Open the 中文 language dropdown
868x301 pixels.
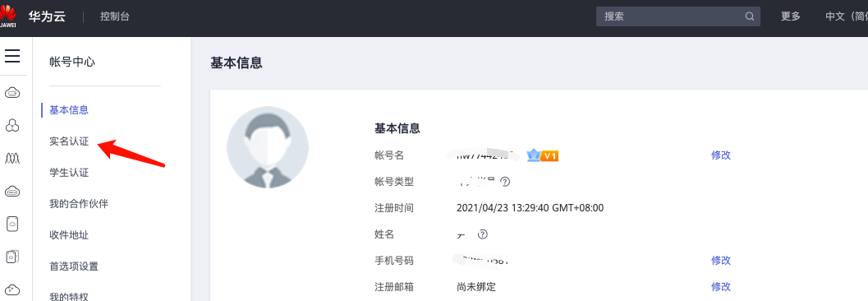[x=847, y=16]
